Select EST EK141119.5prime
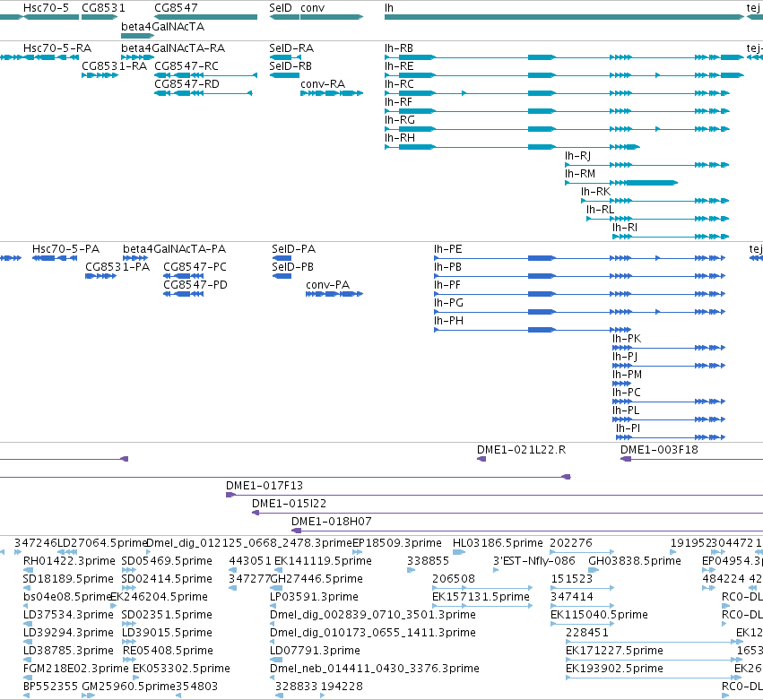The height and width of the screenshot is (700, 763). coord(323,561)
